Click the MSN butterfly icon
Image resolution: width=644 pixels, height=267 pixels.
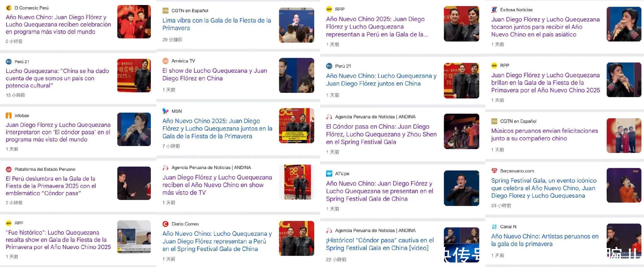[x=166, y=111]
